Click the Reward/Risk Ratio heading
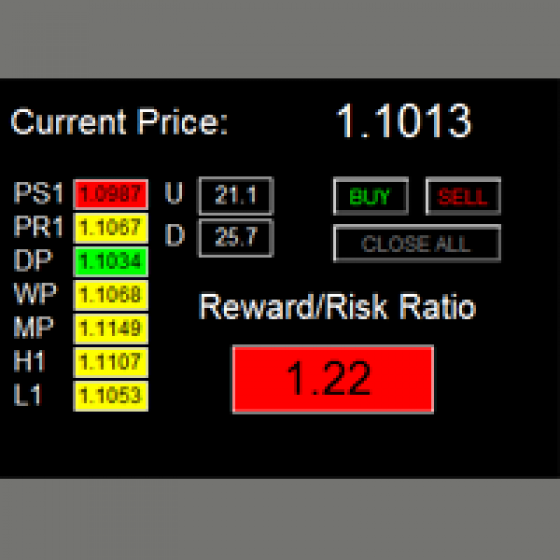Viewport: 560px width, 560px height. pos(337,307)
